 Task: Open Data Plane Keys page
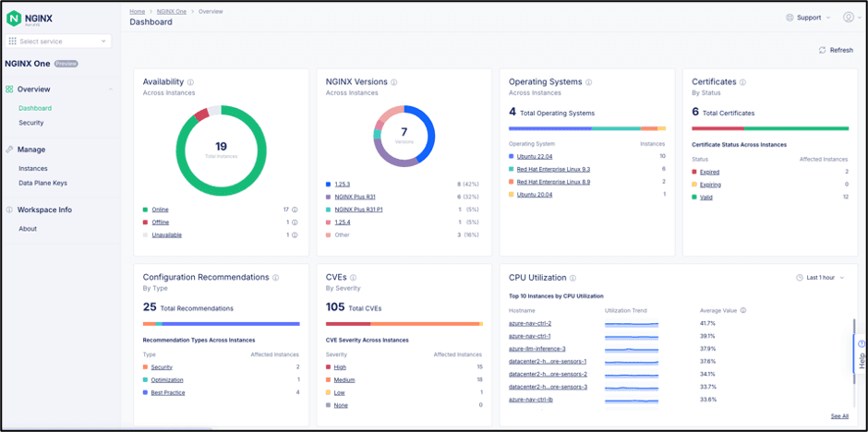tap(42, 183)
